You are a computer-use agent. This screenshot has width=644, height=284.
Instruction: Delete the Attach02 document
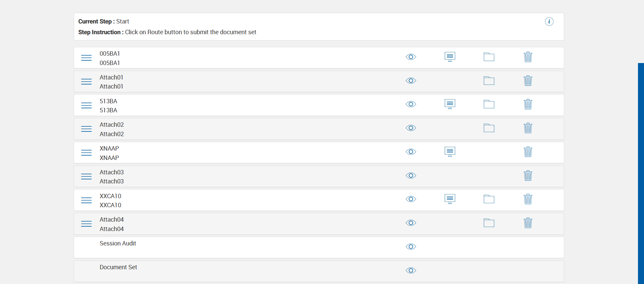pos(528,128)
